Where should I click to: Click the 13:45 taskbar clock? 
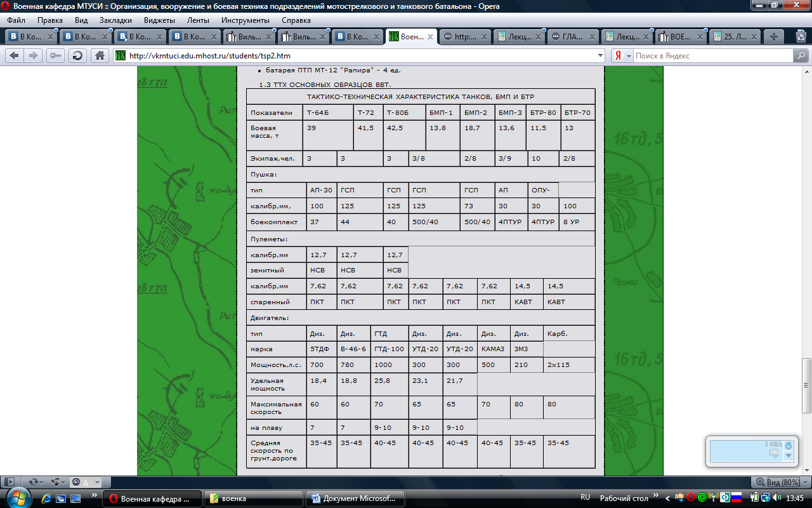tap(795, 498)
